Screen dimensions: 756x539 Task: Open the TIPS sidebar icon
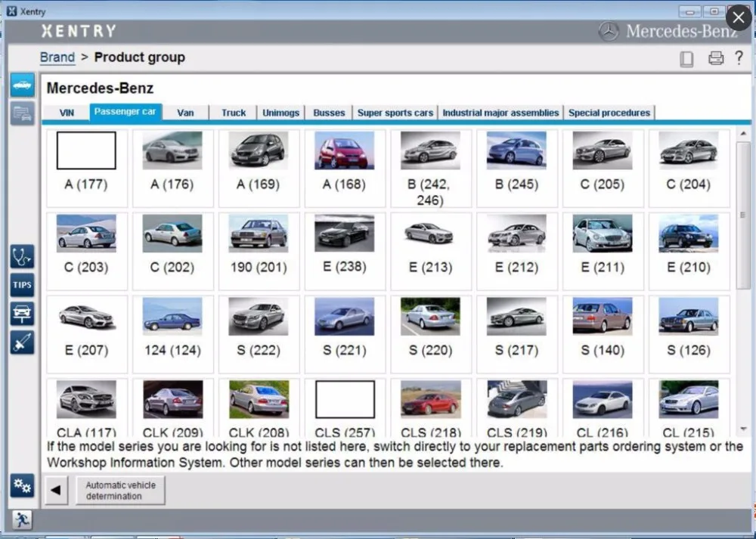[x=22, y=285]
